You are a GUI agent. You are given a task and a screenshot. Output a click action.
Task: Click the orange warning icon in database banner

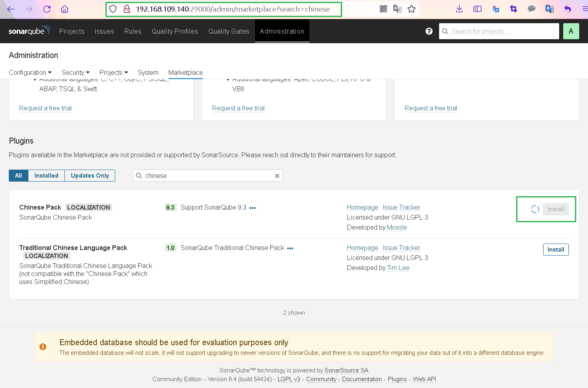(x=43, y=347)
